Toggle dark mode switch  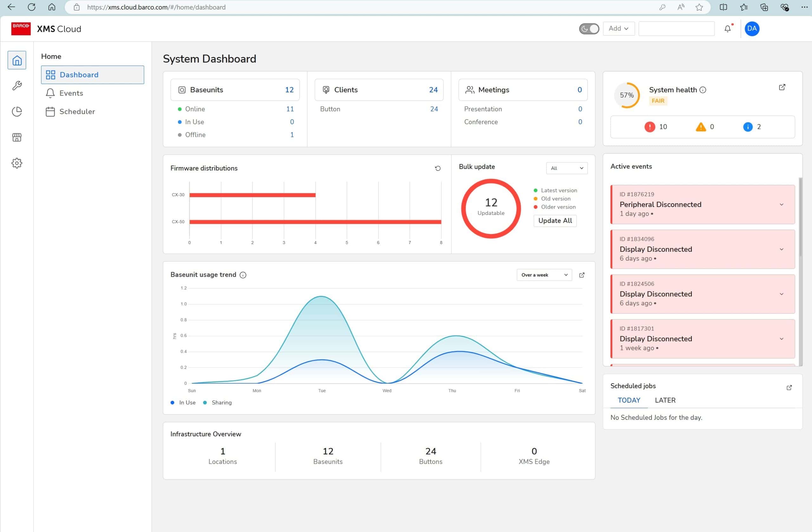(589, 29)
